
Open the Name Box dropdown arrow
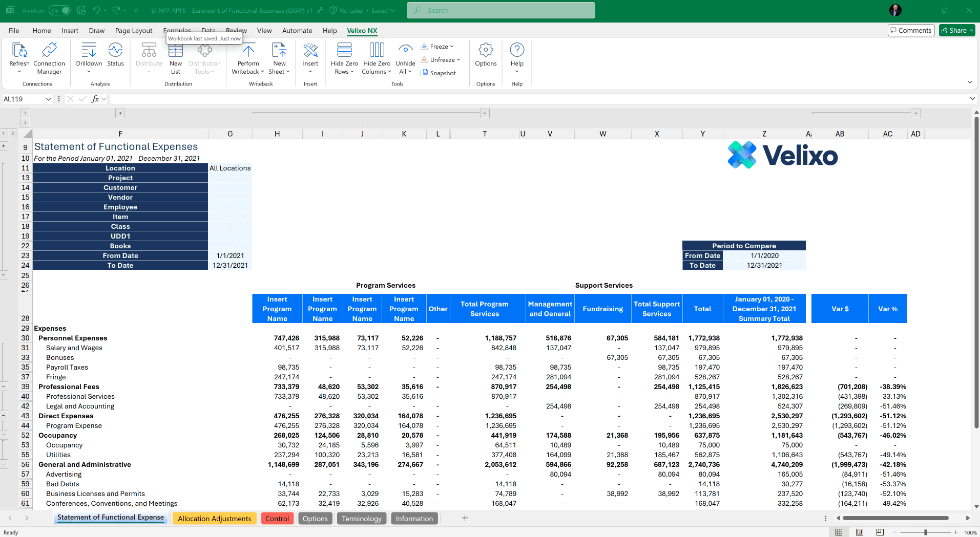[x=48, y=99]
